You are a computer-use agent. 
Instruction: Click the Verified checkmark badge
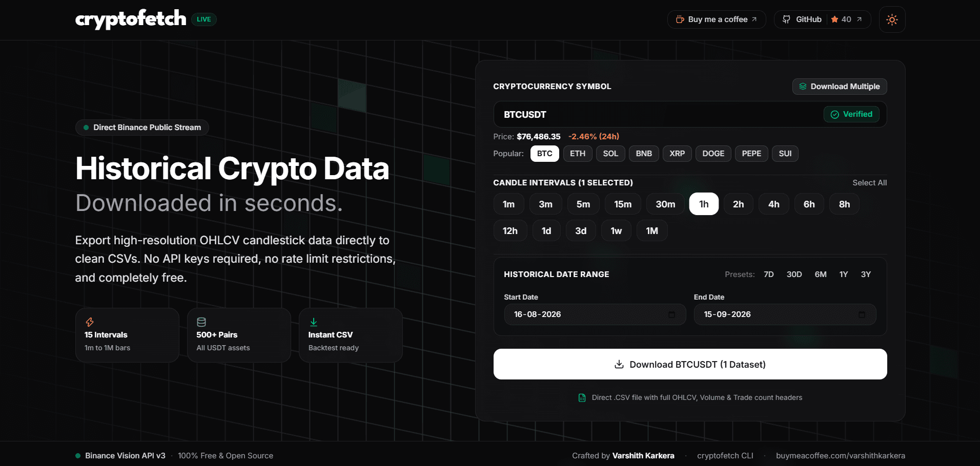(x=851, y=114)
